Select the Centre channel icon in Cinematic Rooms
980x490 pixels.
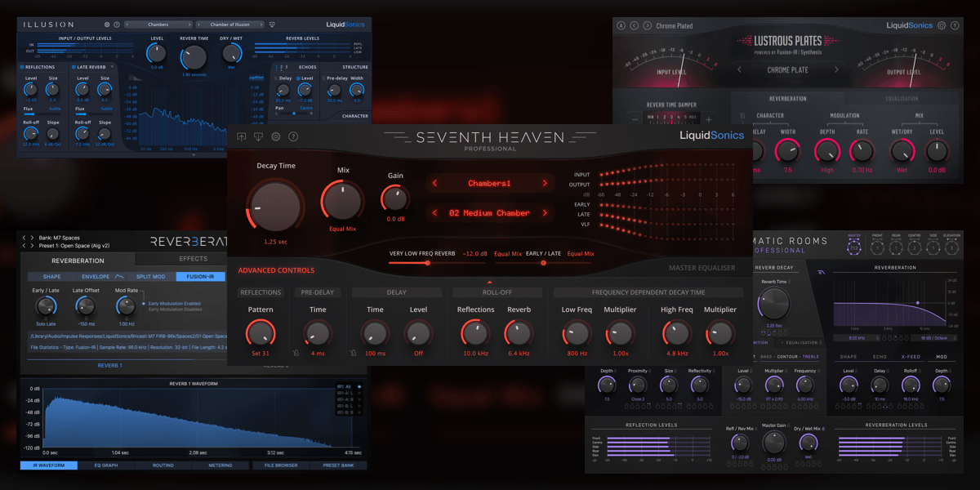915,247
